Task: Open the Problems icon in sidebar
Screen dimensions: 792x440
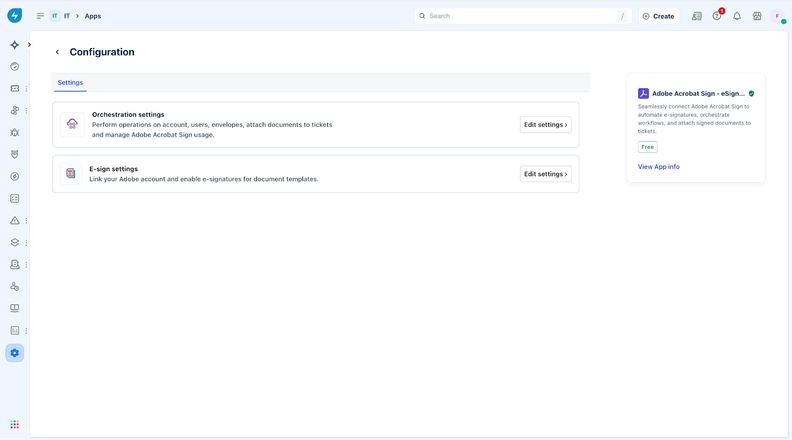Action: point(15,111)
